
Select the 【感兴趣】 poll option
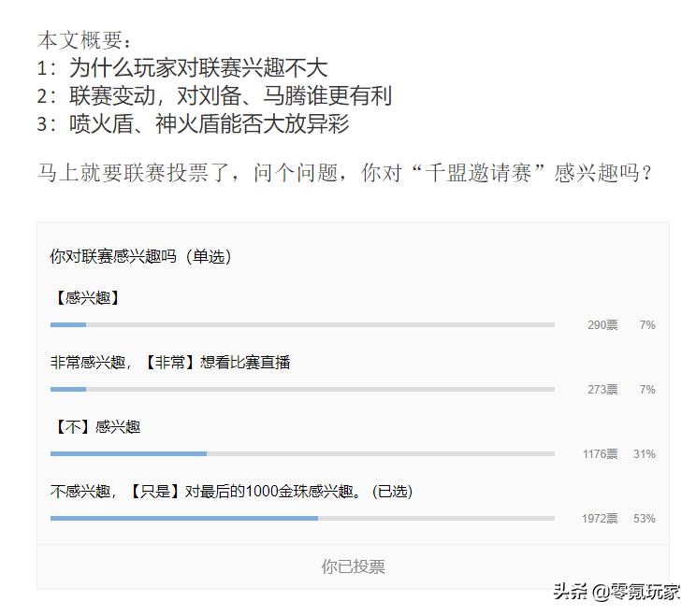[87, 298]
